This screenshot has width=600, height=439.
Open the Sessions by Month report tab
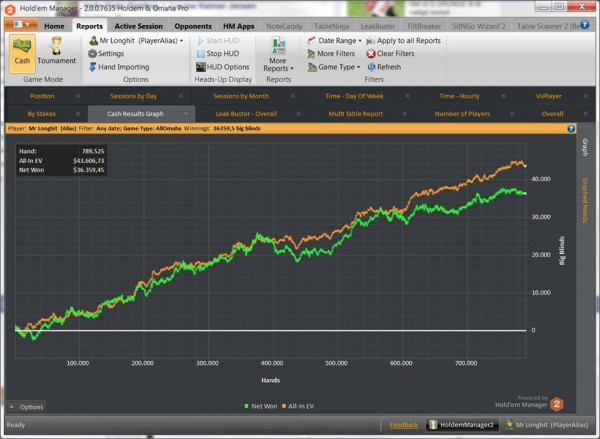[x=241, y=96]
